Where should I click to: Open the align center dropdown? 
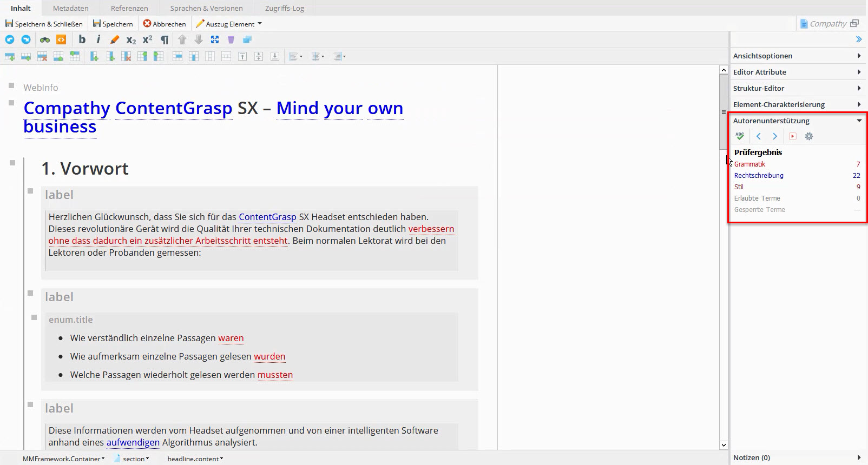pyautogui.click(x=318, y=56)
